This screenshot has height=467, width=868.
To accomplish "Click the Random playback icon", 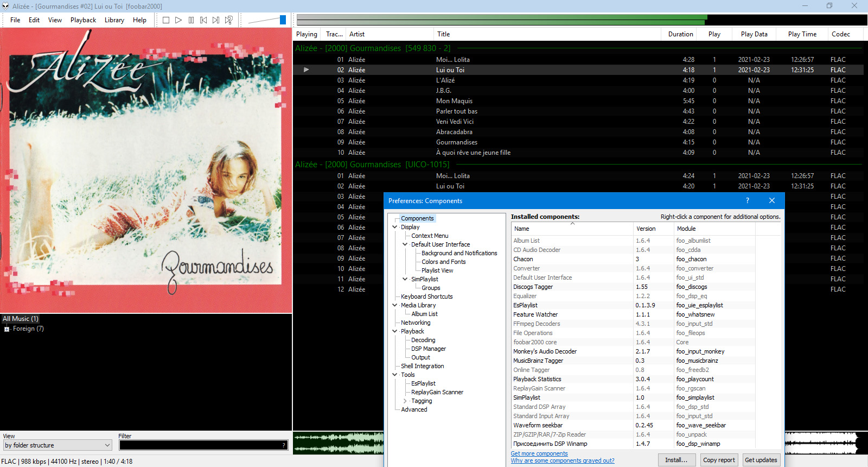I will [229, 20].
